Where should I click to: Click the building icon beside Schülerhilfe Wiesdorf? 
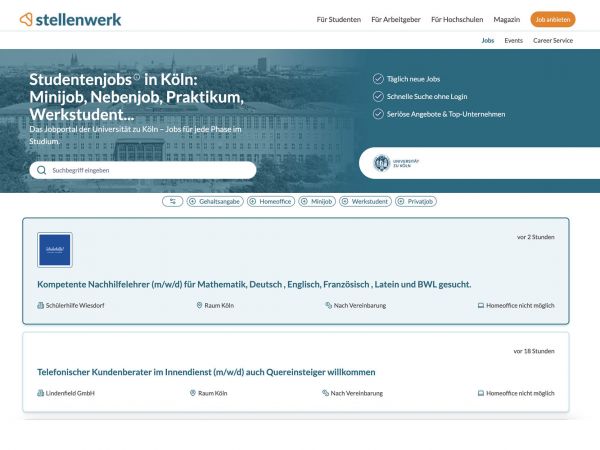click(x=41, y=305)
